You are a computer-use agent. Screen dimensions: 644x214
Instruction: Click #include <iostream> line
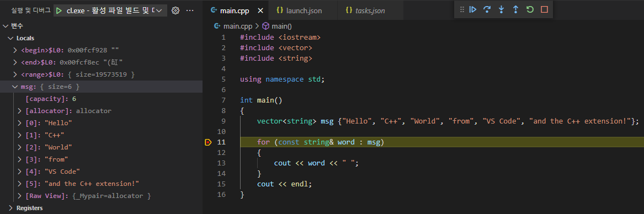pyautogui.click(x=280, y=38)
